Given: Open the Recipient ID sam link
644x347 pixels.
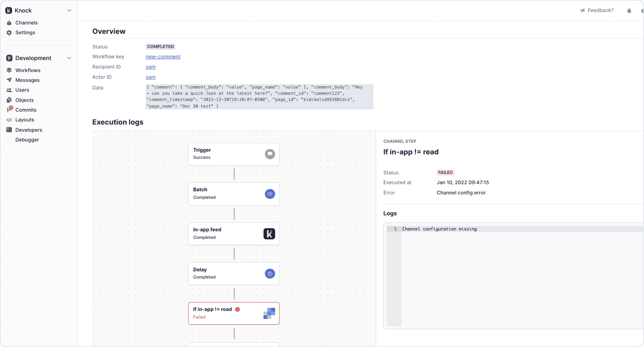Looking at the screenshot, I should [x=151, y=67].
